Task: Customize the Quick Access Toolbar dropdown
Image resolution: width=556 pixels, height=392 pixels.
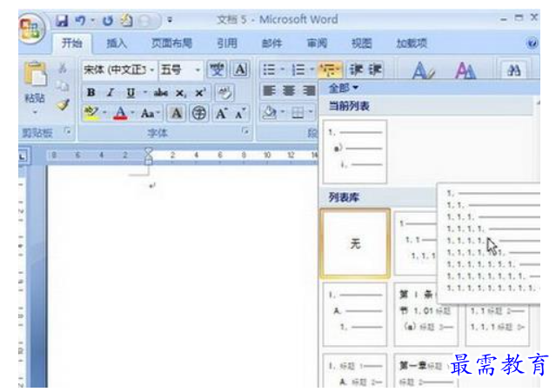Action: (170, 21)
